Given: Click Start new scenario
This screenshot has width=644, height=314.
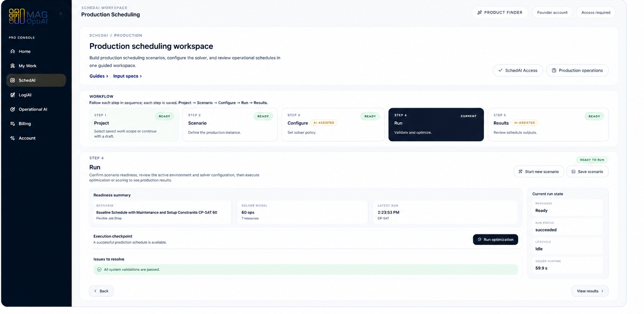Looking at the screenshot, I should [538, 172].
